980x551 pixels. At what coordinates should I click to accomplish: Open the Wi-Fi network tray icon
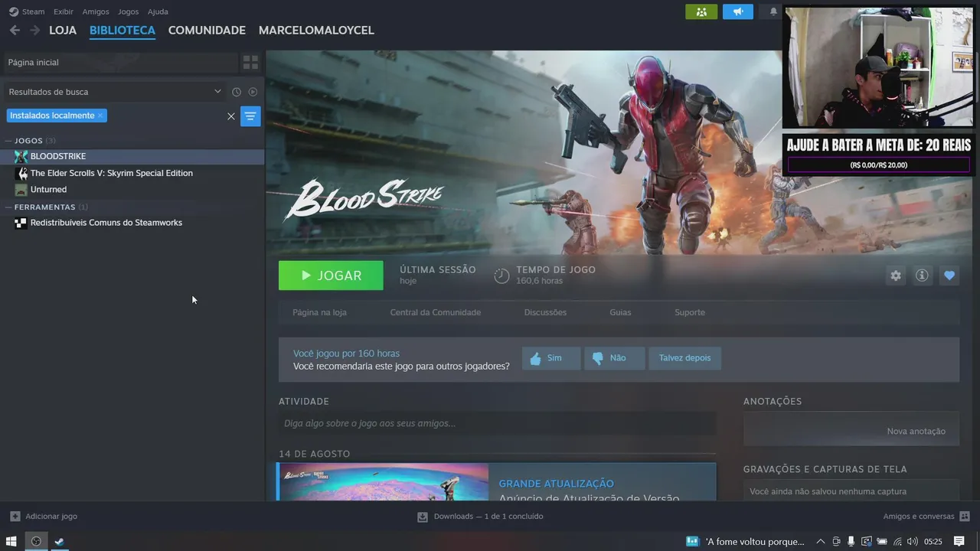click(x=897, y=541)
